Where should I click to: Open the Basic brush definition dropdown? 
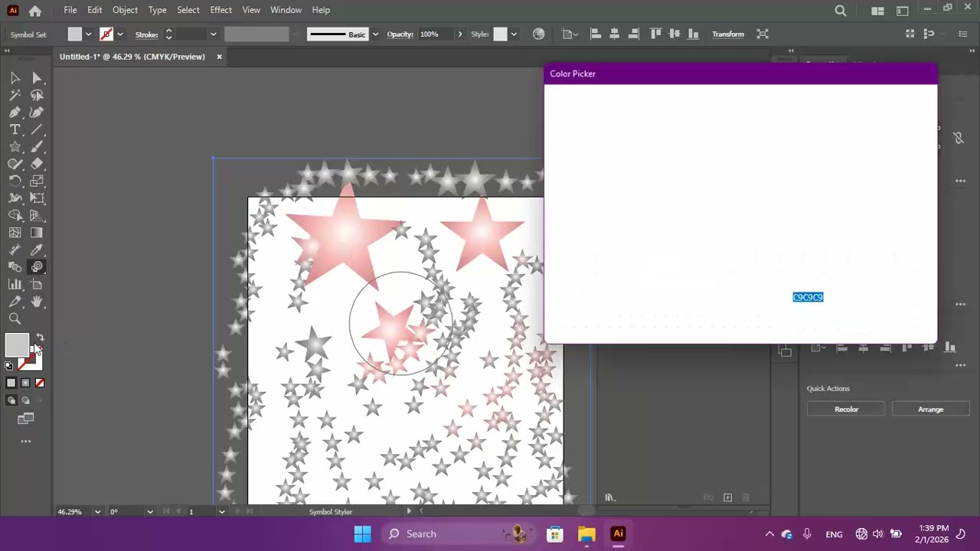tap(375, 34)
